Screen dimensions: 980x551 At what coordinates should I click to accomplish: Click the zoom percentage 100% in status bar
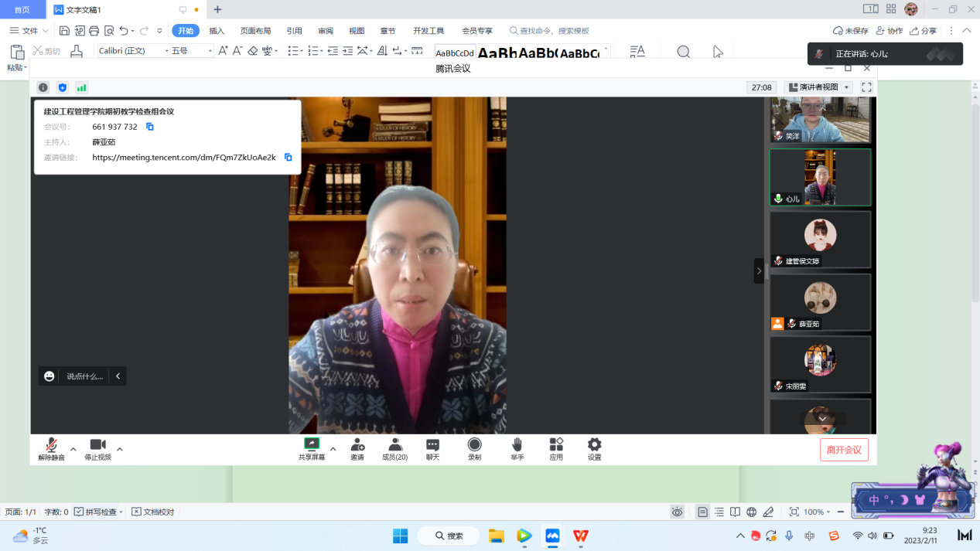click(813, 512)
